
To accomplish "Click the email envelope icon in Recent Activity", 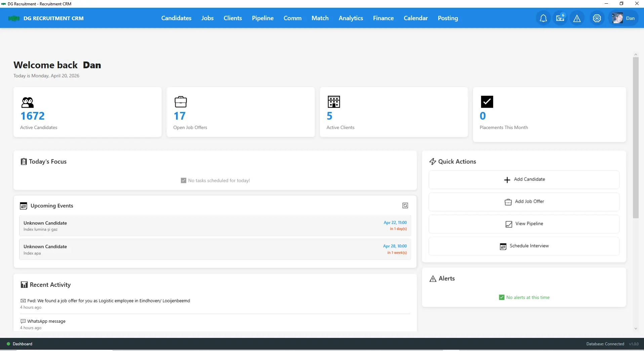I will (x=23, y=301).
